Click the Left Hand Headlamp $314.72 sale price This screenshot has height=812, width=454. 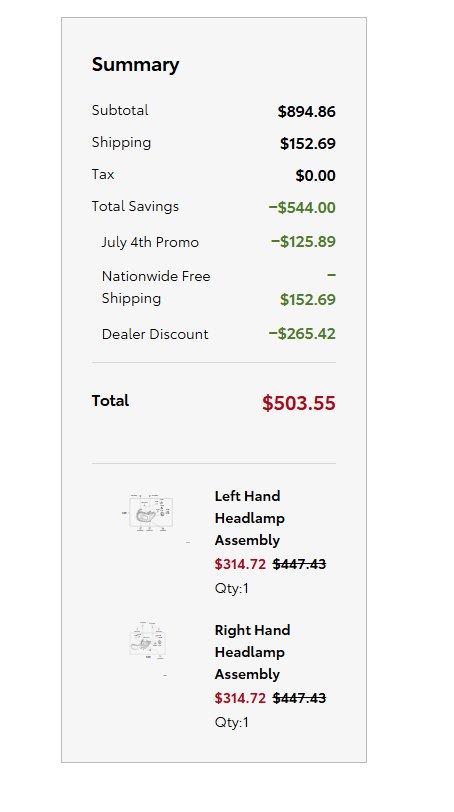[x=240, y=564]
